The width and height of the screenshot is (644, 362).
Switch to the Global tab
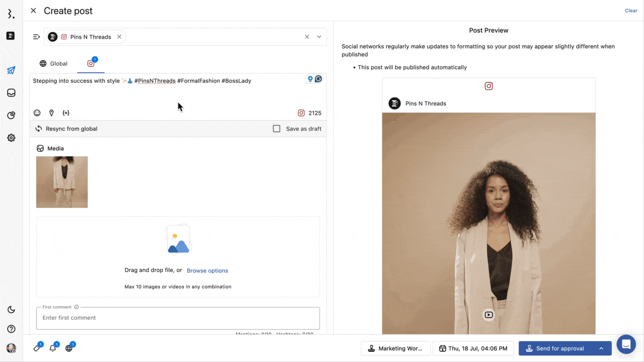(x=53, y=64)
